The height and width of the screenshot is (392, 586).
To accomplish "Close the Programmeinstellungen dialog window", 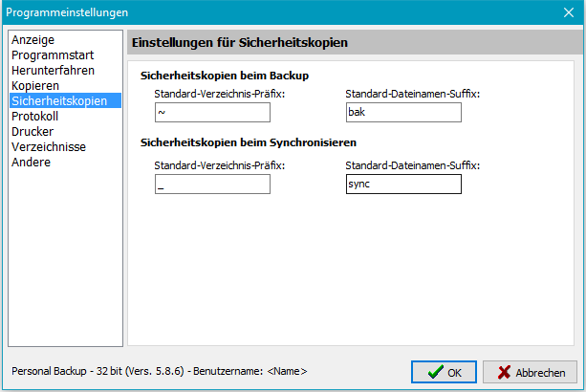I will (x=568, y=12).
